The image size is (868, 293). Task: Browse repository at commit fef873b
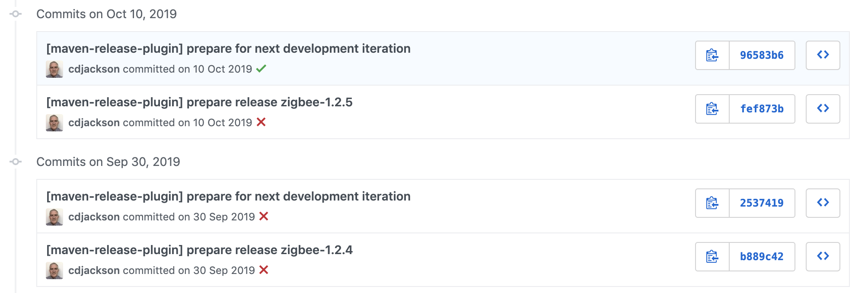click(823, 109)
